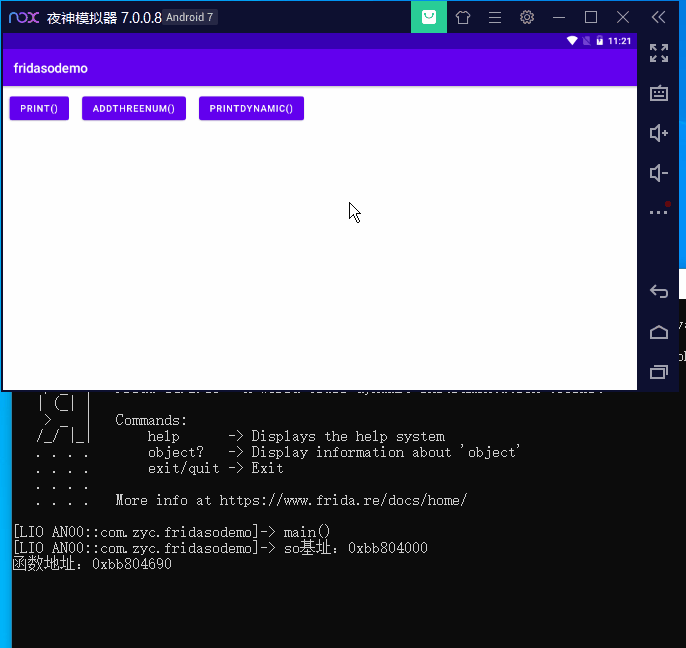Viewport: 686px width, 648px height.
Task: Click the Android home icon
Action: pos(658,333)
